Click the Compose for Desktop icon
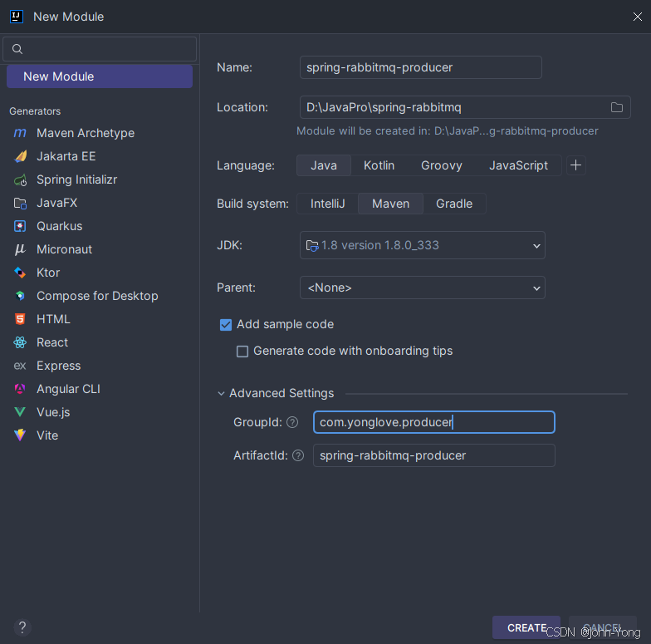The height and width of the screenshot is (644, 651). (x=20, y=296)
